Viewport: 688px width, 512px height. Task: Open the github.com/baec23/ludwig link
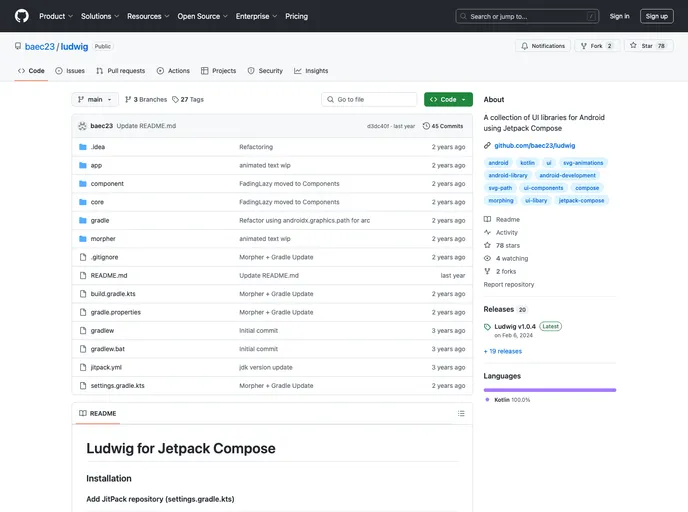(x=534, y=146)
